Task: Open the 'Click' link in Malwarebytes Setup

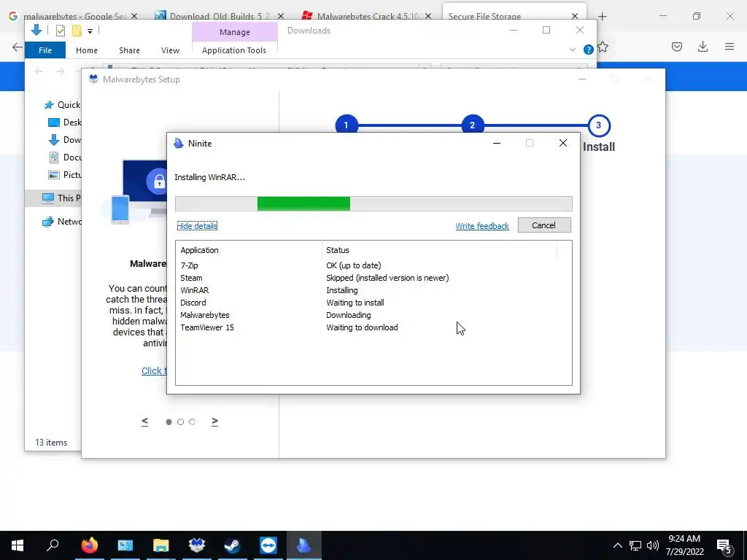Action: 153,371
